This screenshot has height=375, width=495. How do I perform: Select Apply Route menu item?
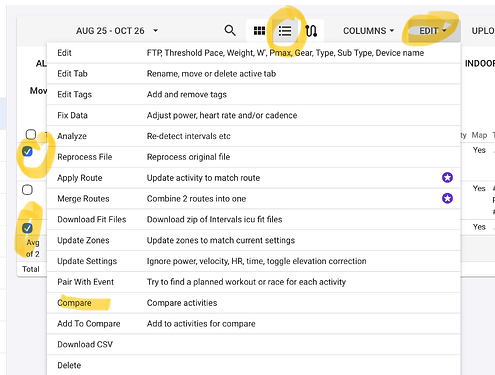254,178
